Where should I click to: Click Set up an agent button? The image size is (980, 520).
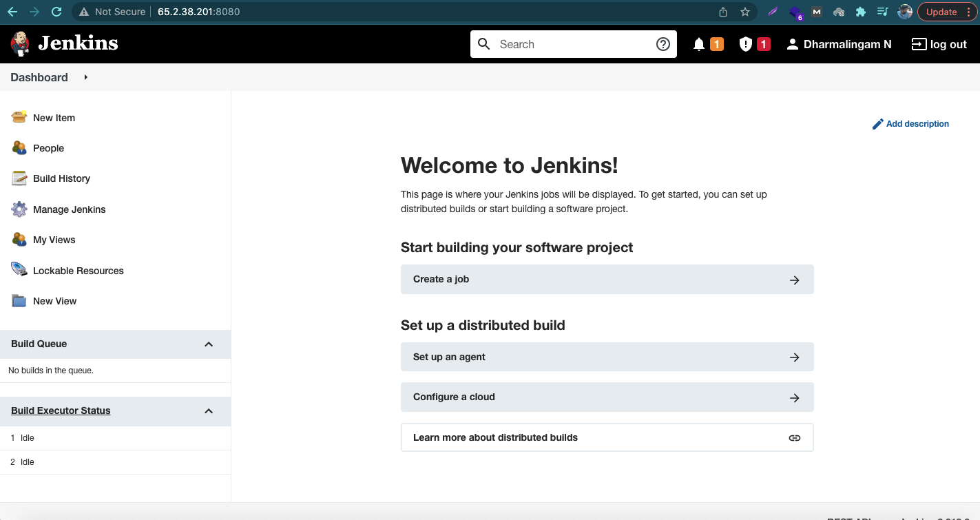[x=607, y=357]
